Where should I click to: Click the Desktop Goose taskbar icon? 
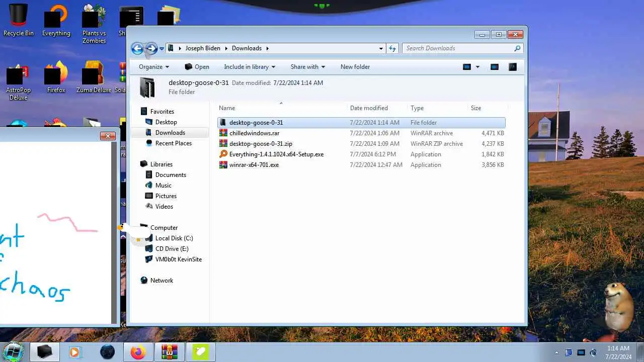click(x=200, y=352)
